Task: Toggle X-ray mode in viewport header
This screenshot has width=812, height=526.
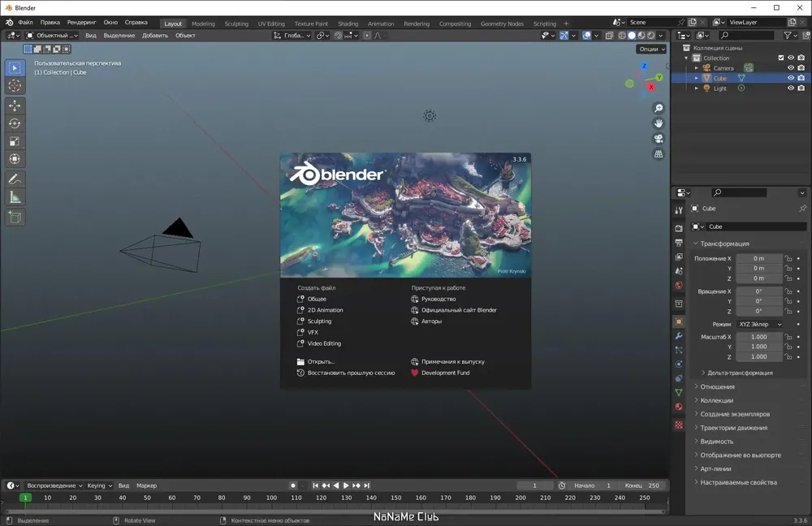Action: 610,35
